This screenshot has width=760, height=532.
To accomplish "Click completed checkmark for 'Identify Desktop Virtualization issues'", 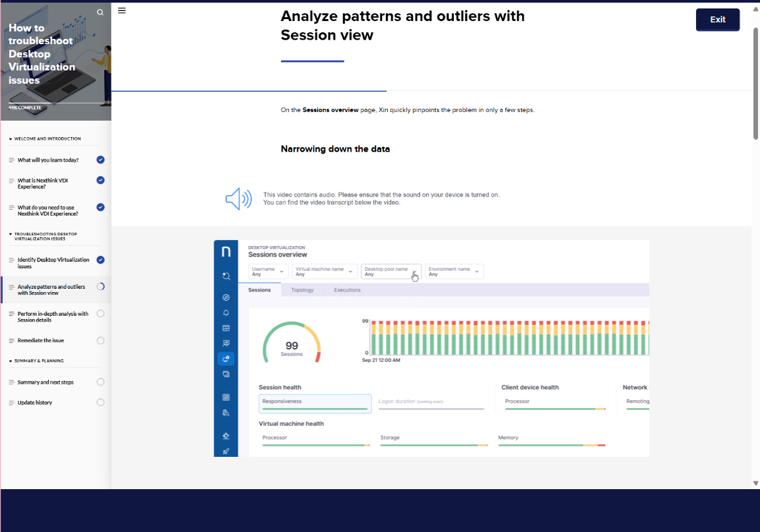I will (x=100, y=260).
